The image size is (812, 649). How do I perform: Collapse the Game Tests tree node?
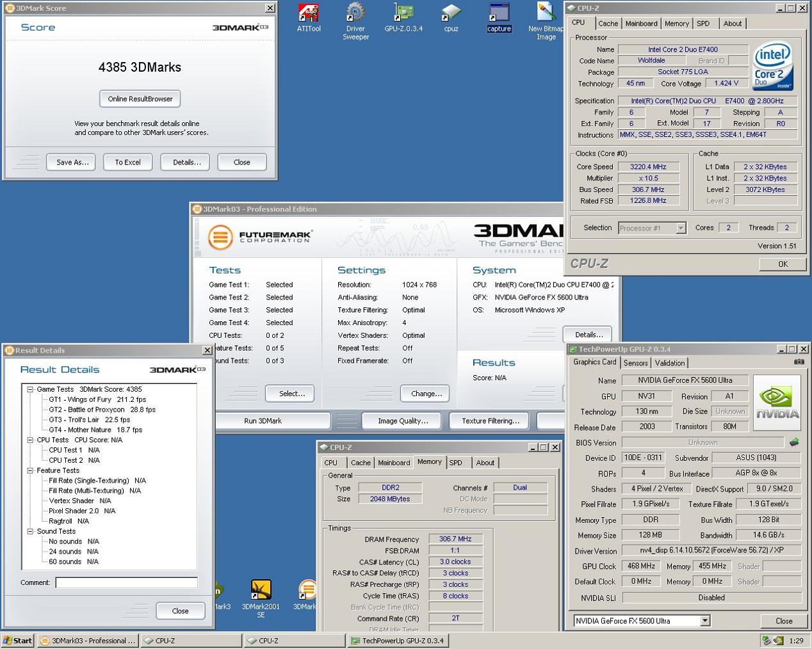coord(30,389)
